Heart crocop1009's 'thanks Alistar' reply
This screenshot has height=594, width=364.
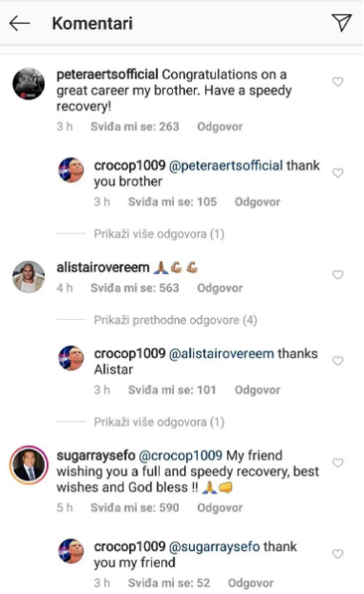pyautogui.click(x=338, y=361)
